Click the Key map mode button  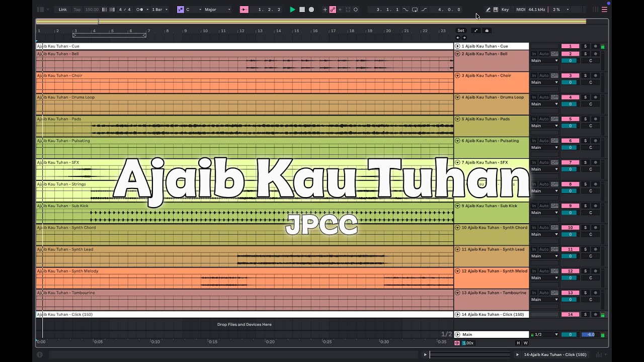505,10
